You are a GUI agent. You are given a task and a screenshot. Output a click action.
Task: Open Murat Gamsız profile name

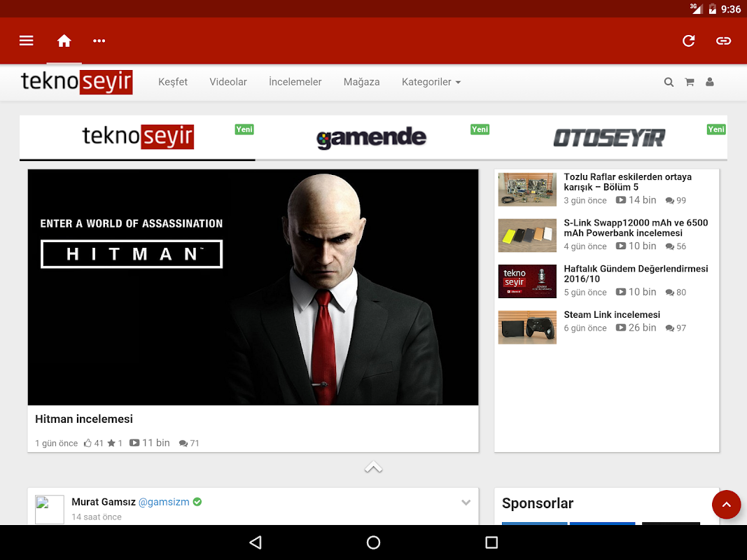point(104,502)
